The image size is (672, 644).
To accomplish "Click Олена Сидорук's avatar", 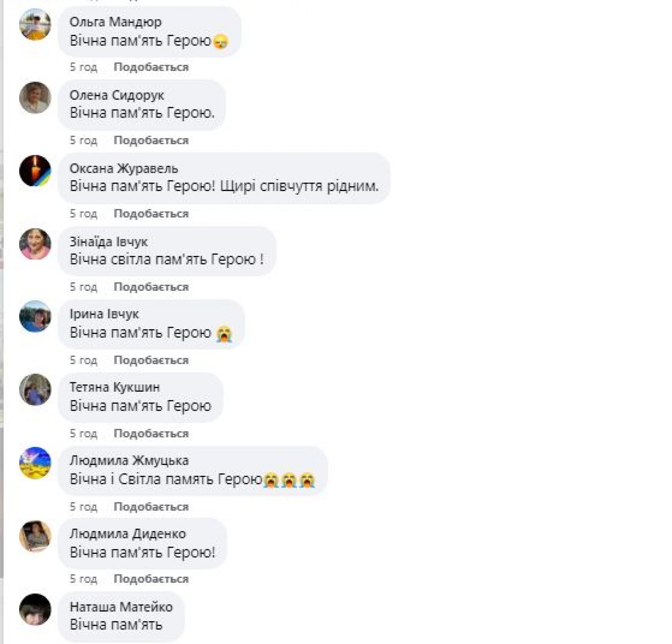I will (x=35, y=98).
